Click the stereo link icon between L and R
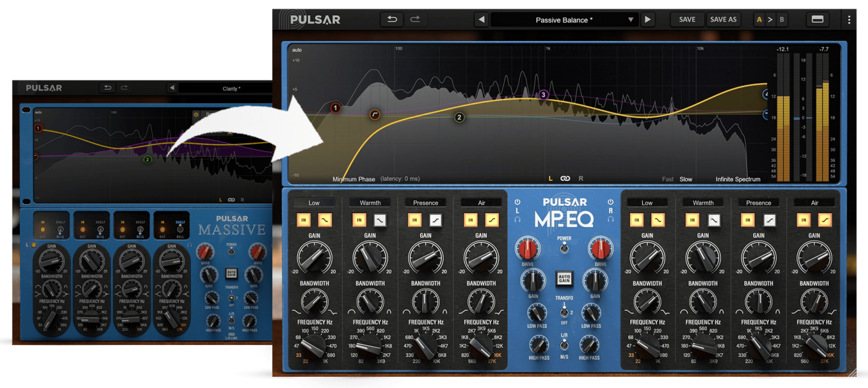This screenshot has height=388, width=868. (x=565, y=179)
